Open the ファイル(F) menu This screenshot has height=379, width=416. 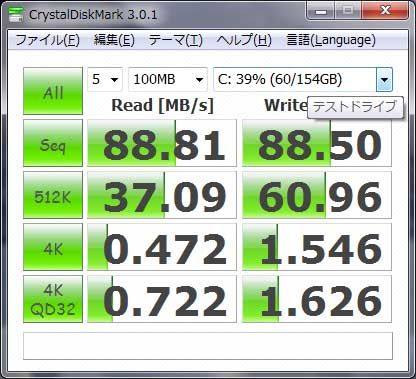48,40
